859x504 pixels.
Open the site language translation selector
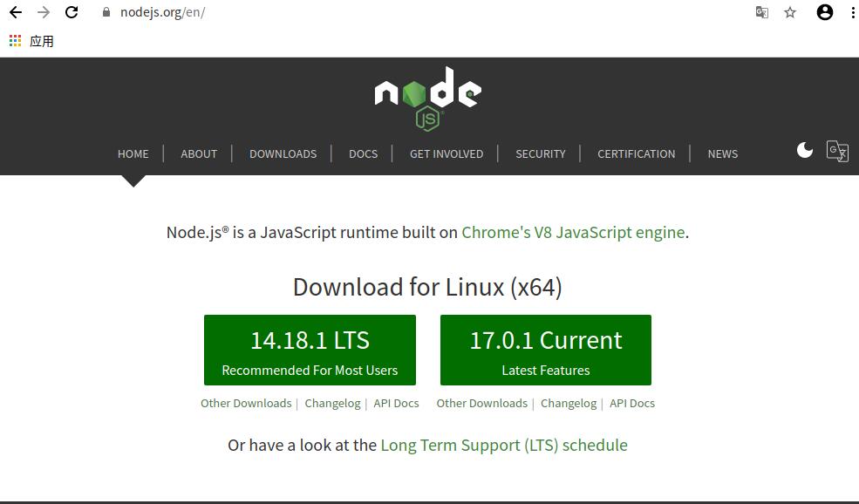837,151
